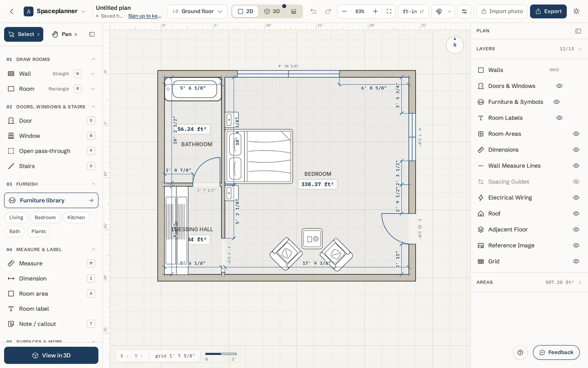Click the north compass indicator

coord(454,45)
